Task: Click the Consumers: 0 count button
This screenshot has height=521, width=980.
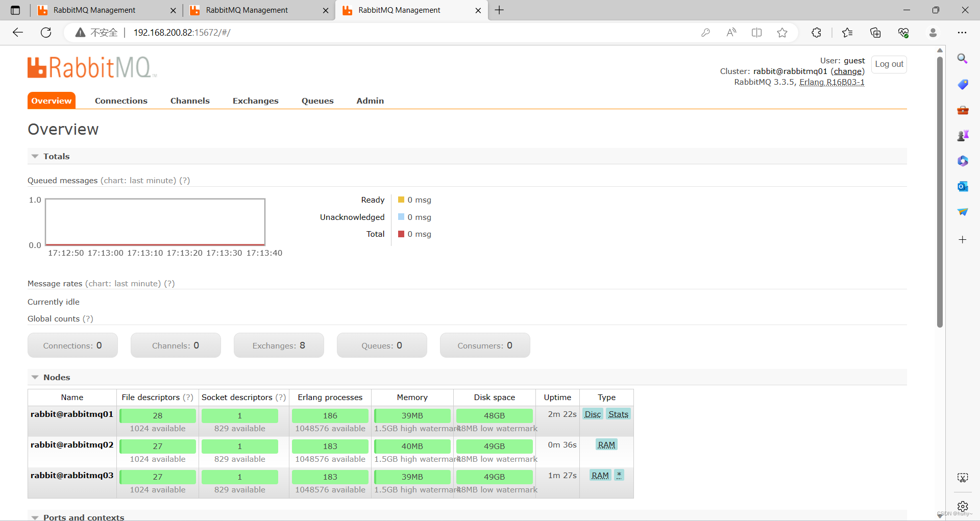Action: [x=485, y=345]
